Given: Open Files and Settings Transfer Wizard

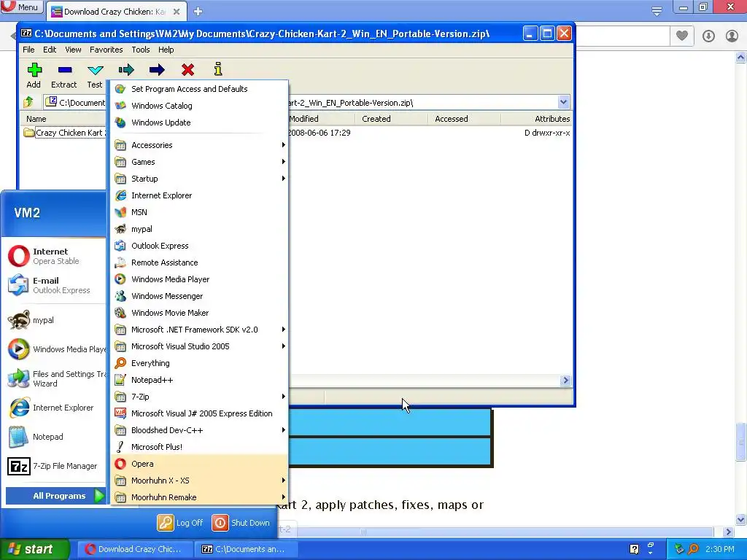Looking at the screenshot, I should 55,378.
